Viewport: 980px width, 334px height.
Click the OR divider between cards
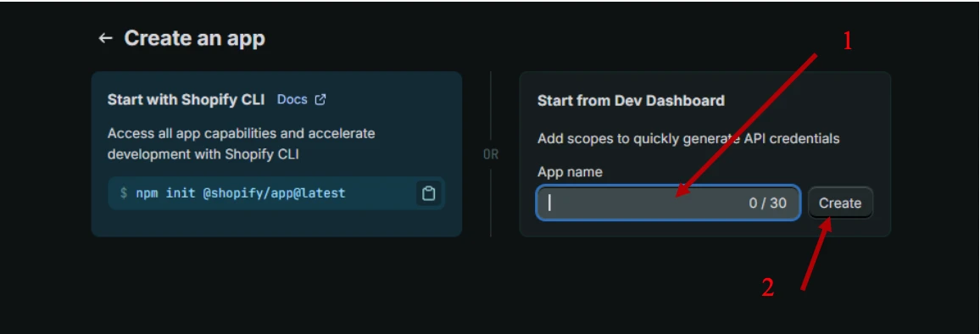click(491, 154)
